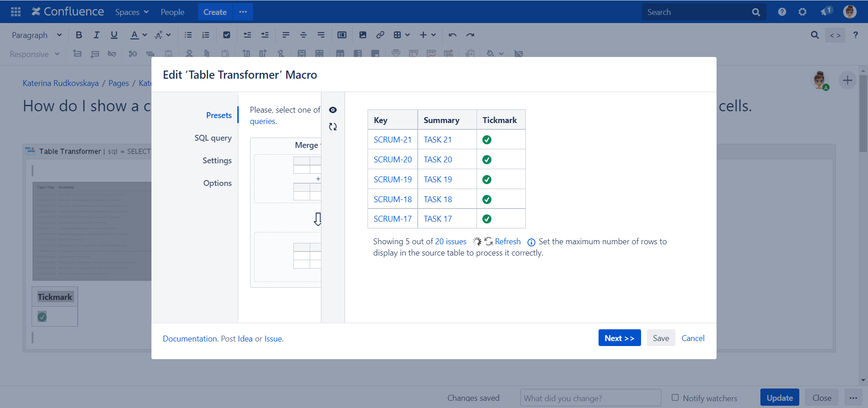Switch to the SQL query tab

tap(213, 138)
